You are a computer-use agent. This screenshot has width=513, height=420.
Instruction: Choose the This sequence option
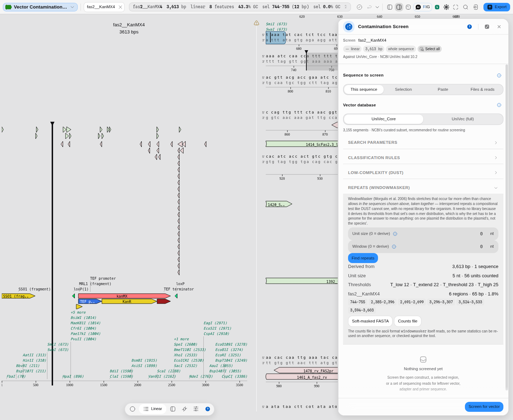pos(364,89)
